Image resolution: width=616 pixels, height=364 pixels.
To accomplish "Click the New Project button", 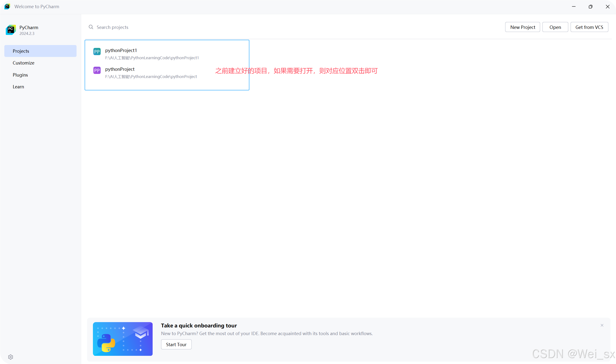I will pyautogui.click(x=522, y=27).
